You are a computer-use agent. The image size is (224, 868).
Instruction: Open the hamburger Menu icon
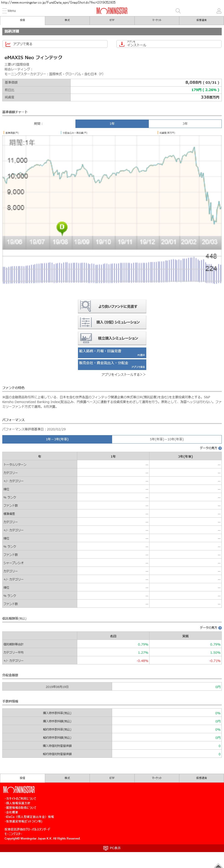tap(4, 11)
